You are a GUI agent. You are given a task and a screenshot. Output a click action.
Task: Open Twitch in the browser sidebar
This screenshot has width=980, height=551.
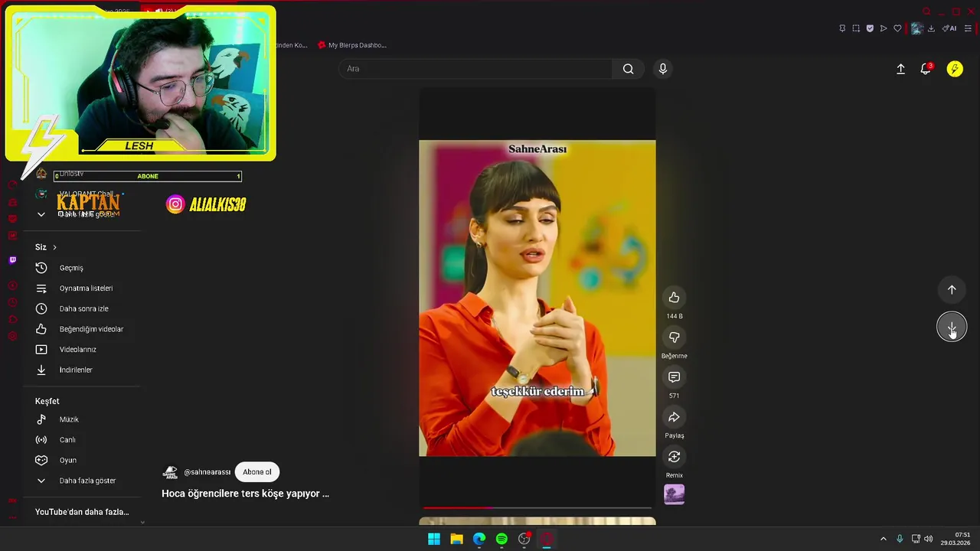[12, 260]
